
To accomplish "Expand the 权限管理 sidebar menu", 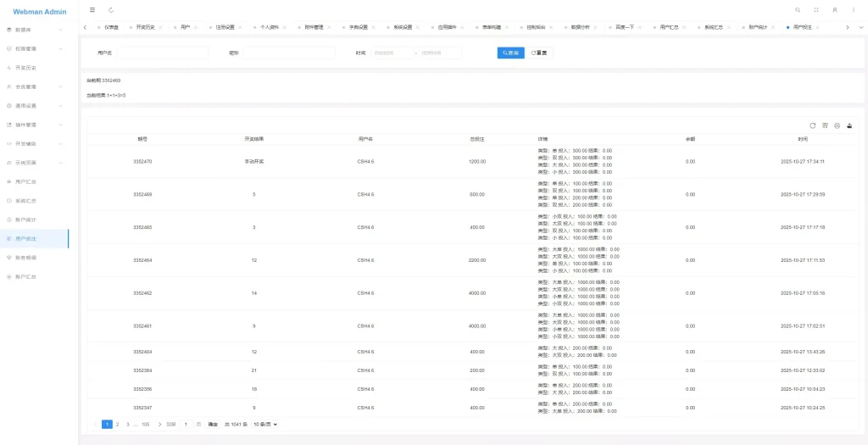I will (34, 48).
